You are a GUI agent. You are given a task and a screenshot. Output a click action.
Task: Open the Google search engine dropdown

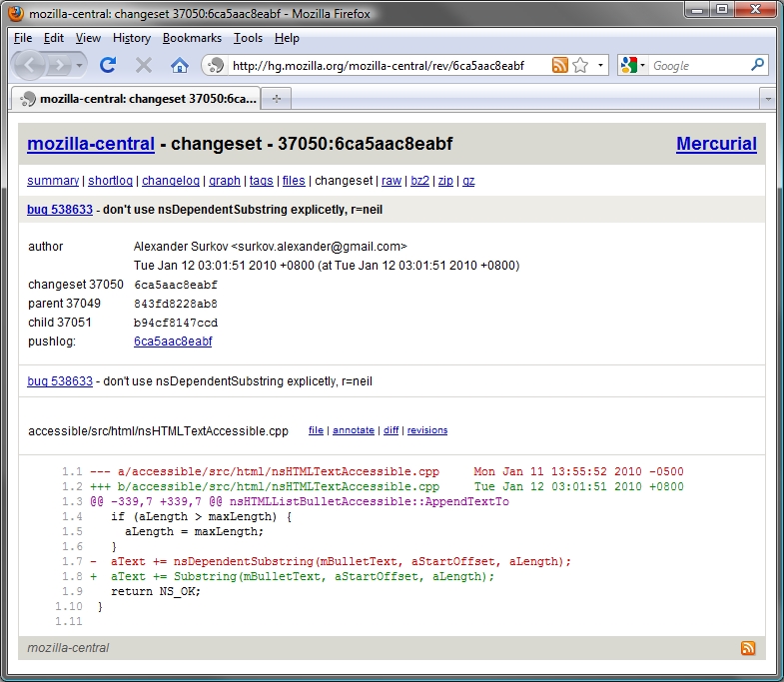[633, 66]
